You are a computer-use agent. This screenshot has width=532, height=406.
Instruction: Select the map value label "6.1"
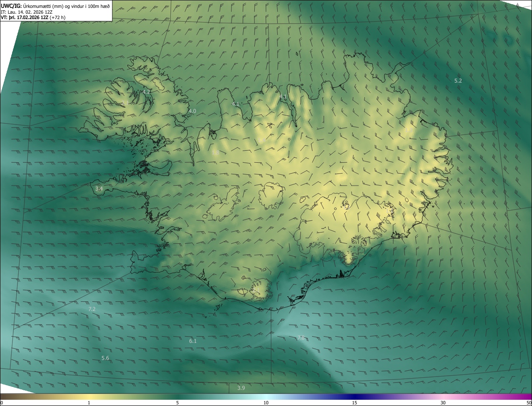193,341
